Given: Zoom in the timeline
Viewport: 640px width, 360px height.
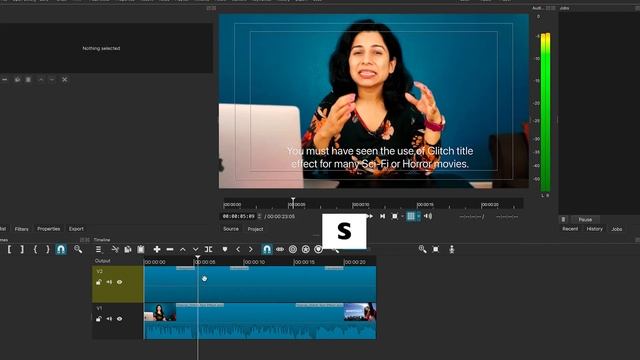Looking at the screenshot, I should click(x=422, y=249).
